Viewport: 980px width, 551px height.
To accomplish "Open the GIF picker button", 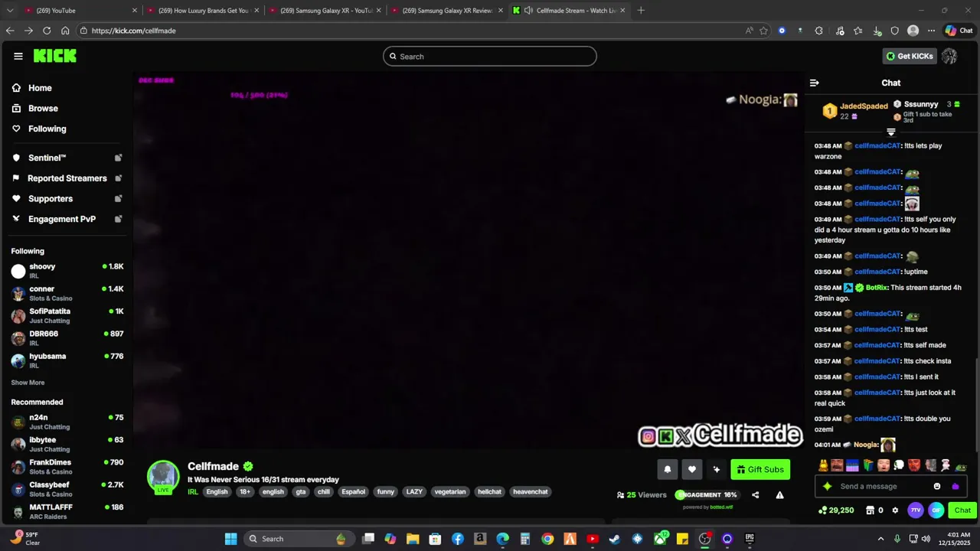I will (936, 510).
